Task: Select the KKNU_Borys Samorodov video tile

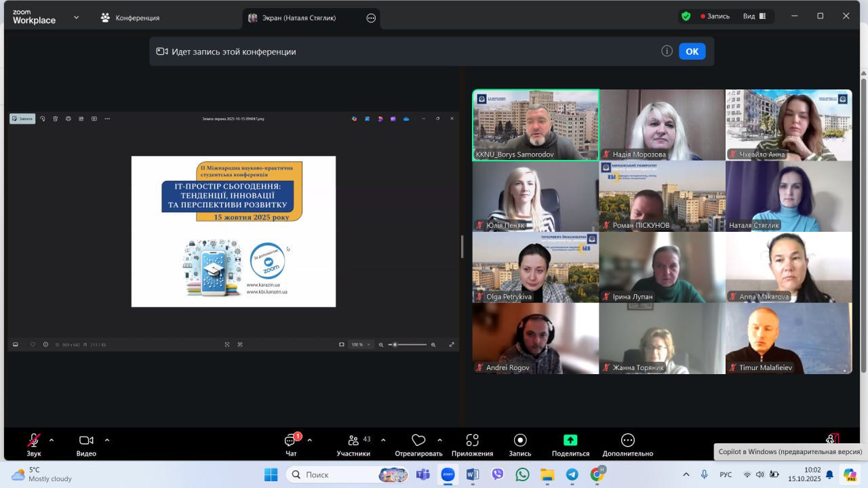Action: click(536, 125)
